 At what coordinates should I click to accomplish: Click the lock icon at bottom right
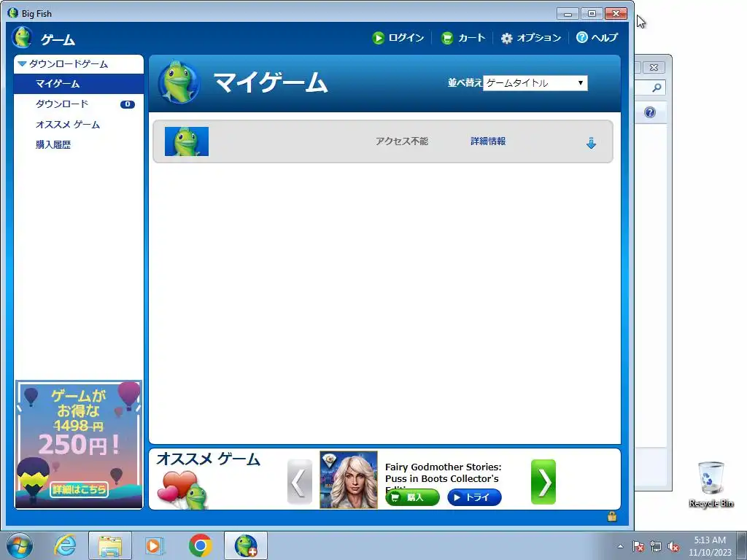pos(612,516)
